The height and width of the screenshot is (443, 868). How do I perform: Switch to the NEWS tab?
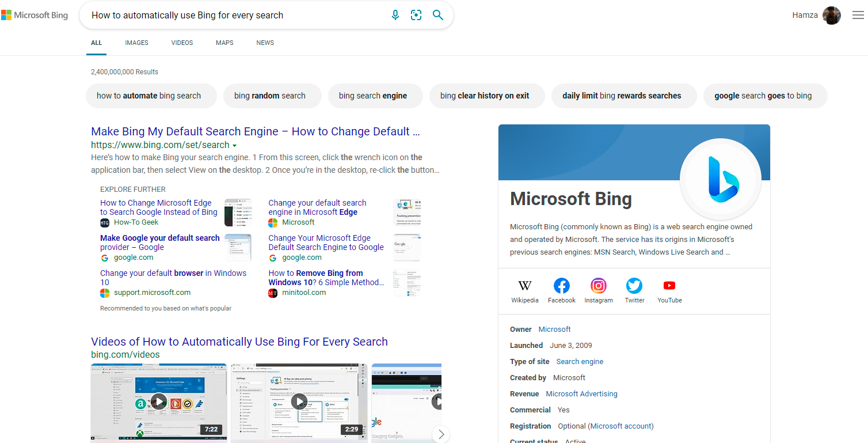tap(265, 43)
